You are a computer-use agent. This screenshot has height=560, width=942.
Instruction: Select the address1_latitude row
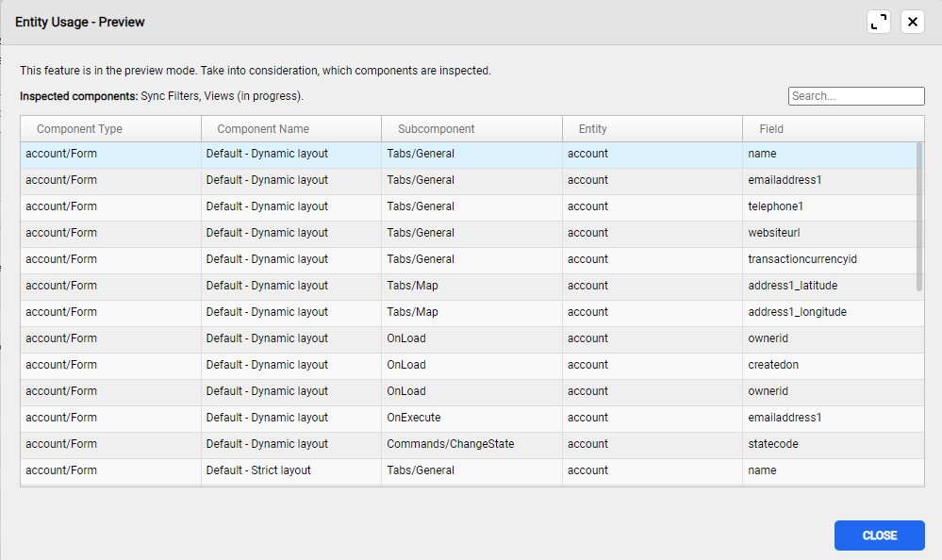pyautogui.click(x=792, y=286)
